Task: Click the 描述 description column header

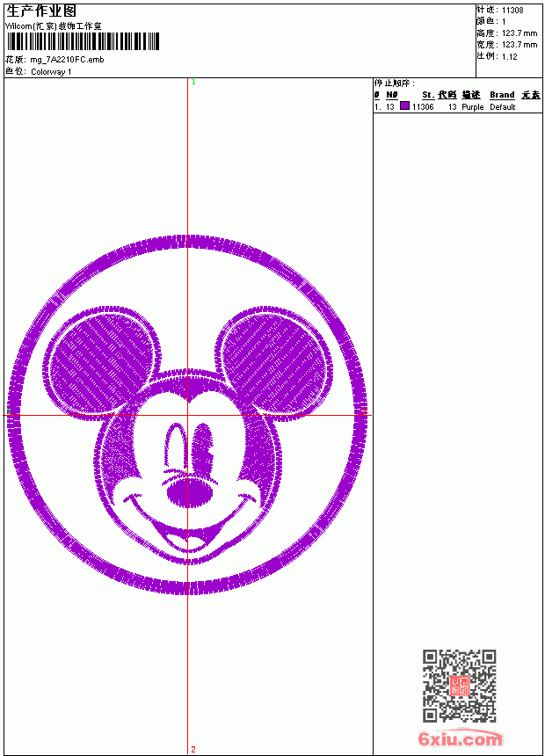Action: tap(471, 95)
